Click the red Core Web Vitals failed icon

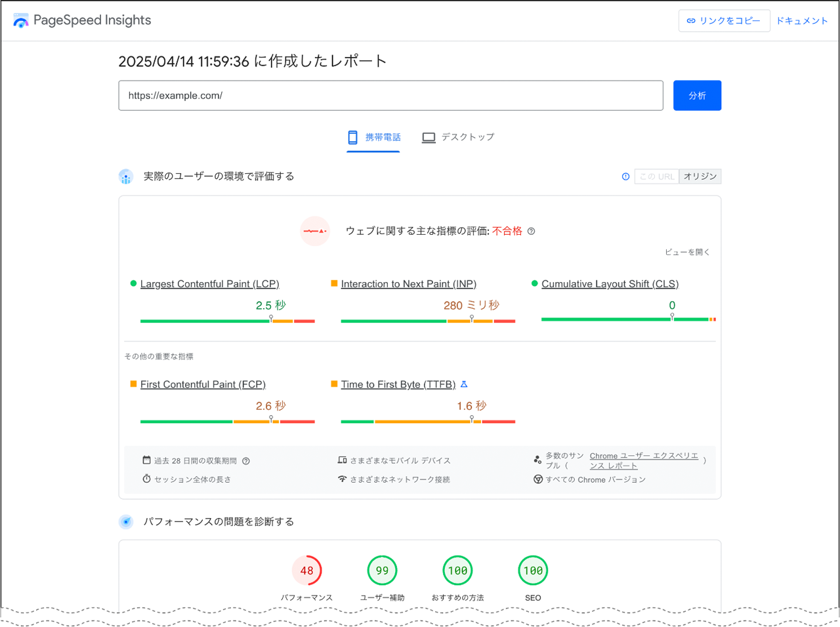pos(315,231)
